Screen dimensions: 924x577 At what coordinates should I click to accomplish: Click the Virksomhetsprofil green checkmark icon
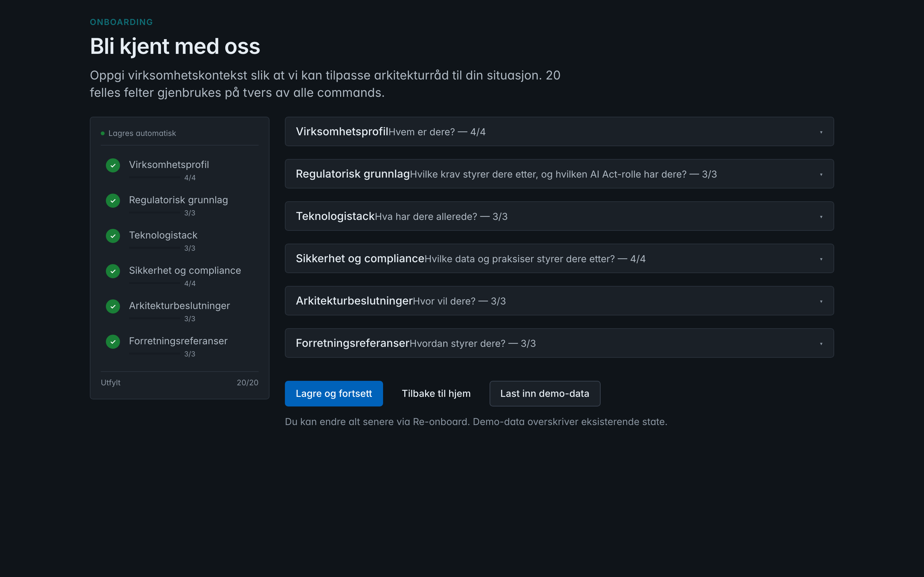113,165
